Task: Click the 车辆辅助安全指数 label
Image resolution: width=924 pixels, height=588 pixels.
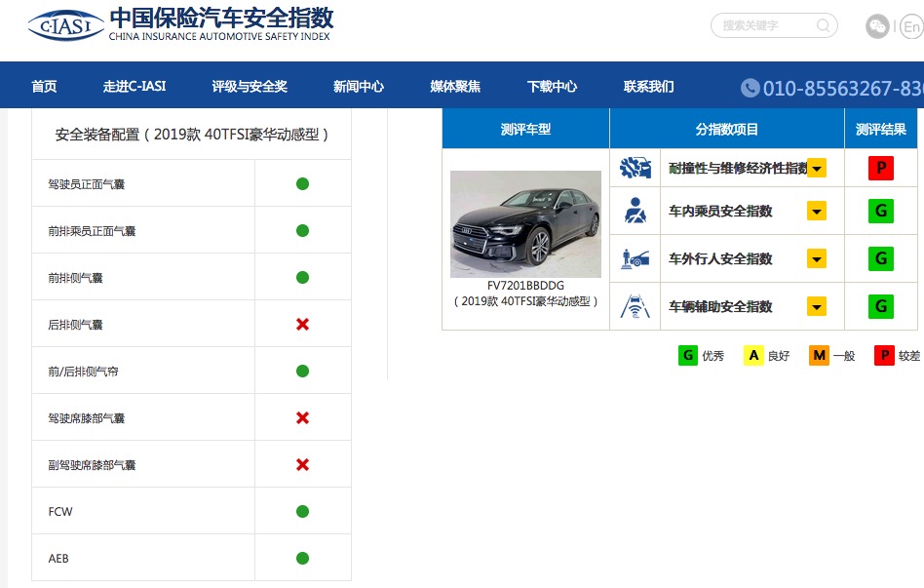Action: click(720, 307)
